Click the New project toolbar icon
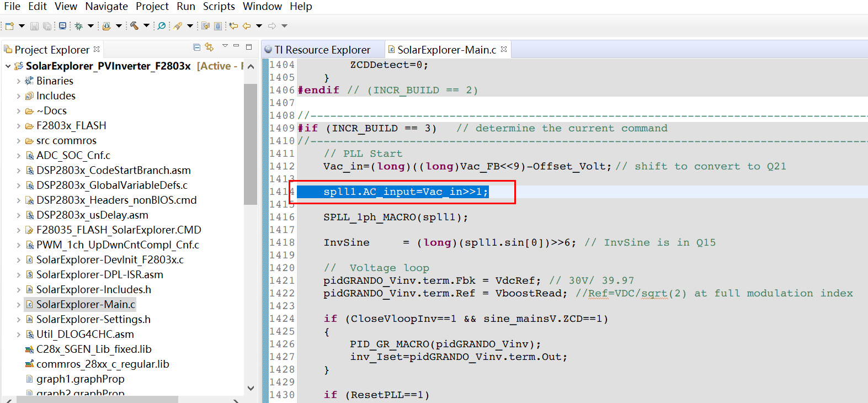Screen dimensions: 868x403 [x=9, y=26]
